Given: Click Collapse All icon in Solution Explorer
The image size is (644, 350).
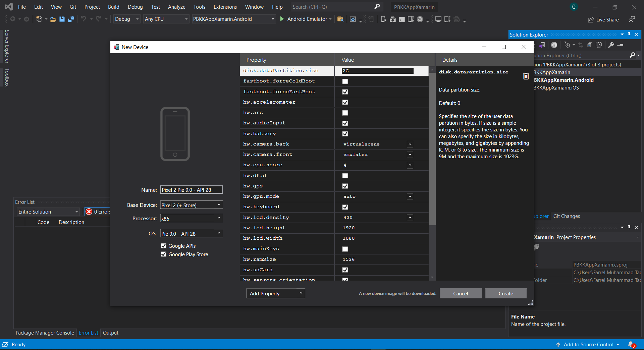Looking at the screenshot, I should pos(590,45).
